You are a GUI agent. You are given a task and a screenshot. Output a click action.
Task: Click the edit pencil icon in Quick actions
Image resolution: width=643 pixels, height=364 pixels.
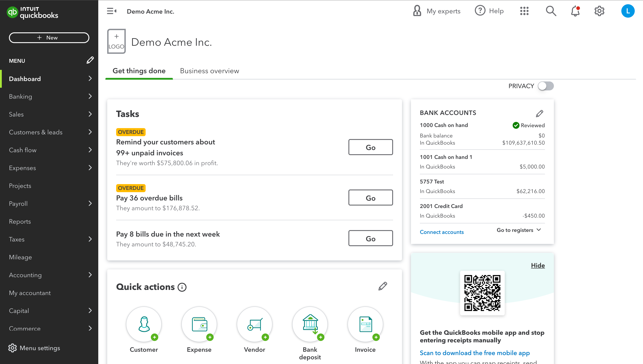(x=382, y=286)
